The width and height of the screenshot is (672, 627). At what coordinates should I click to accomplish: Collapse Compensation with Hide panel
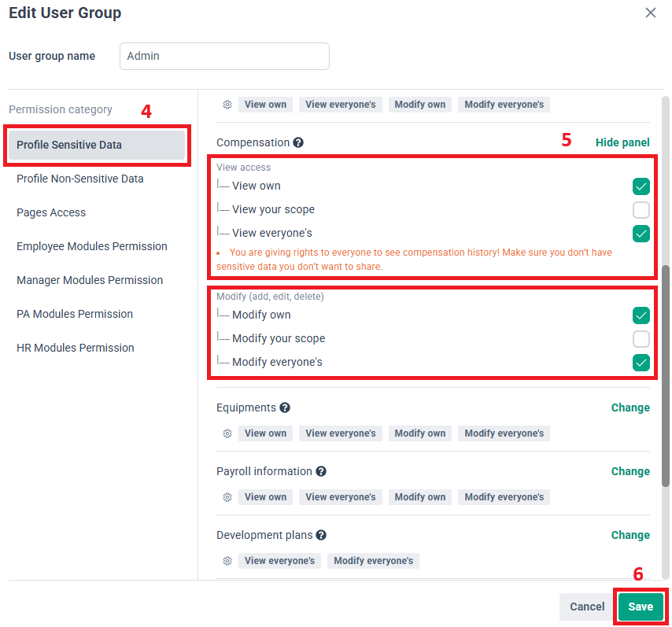click(x=622, y=142)
